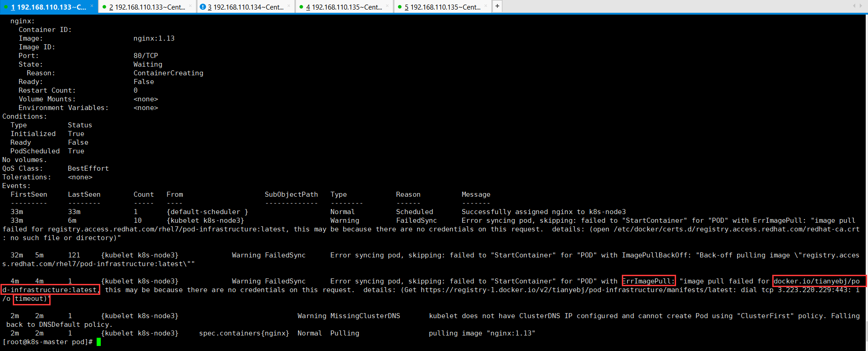
Task: Select 'pulling image "nginx:1.13"' message
Action: [482, 333]
